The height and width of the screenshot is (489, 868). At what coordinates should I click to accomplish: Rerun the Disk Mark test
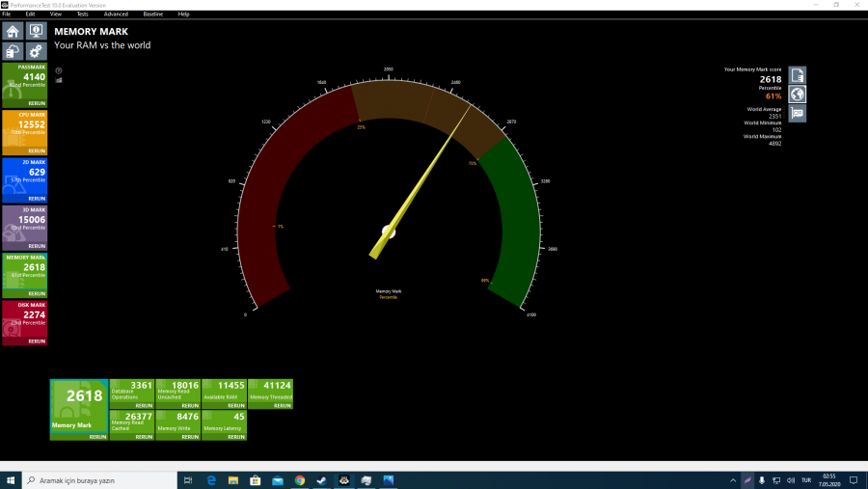37,341
